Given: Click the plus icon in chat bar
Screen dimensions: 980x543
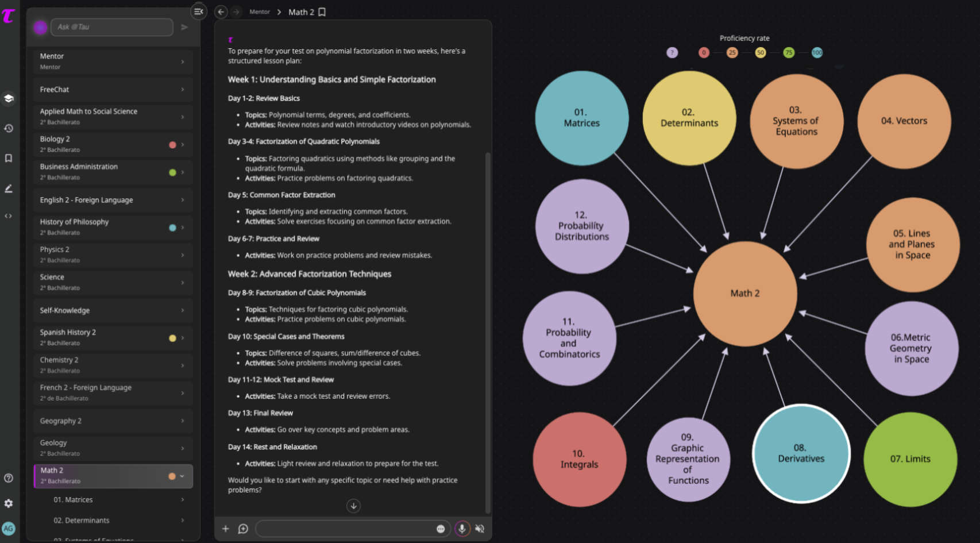Looking at the screenshot, I should (226, 529).
